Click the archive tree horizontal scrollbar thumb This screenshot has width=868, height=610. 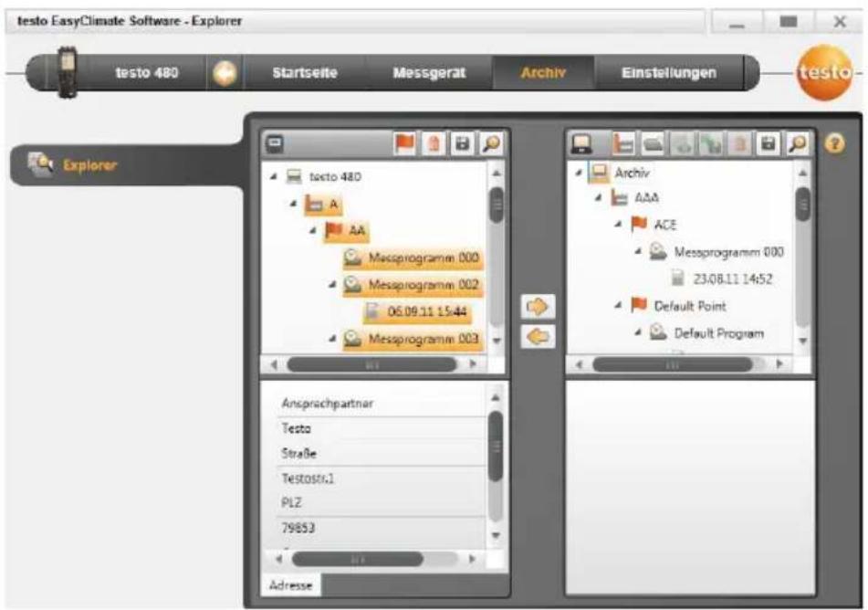tap(673, 364)
